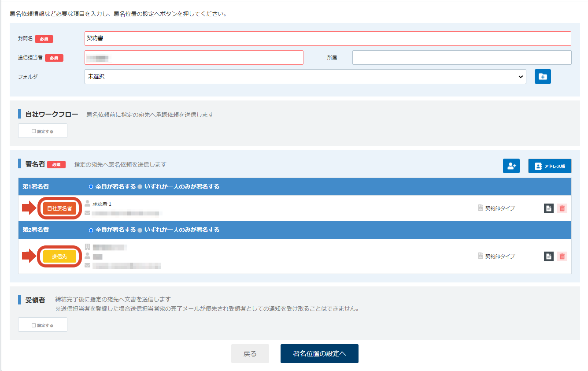Click the mail icon under 承認者1
Image resolution: width=588 pixels, height=371 pixels.
[87, 213]
